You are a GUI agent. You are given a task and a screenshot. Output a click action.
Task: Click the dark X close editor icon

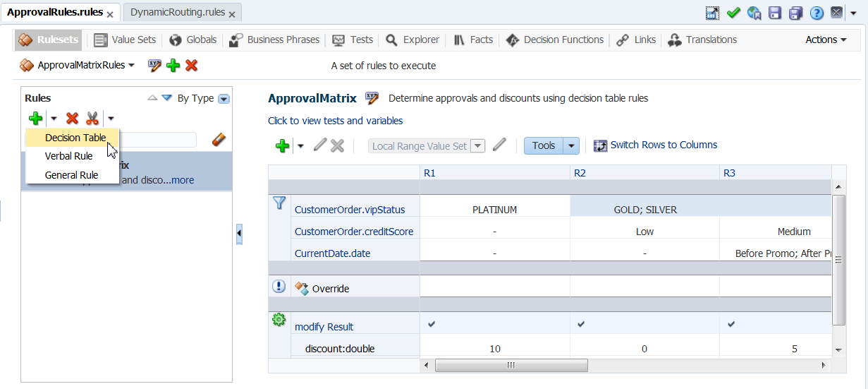(836, 13)
